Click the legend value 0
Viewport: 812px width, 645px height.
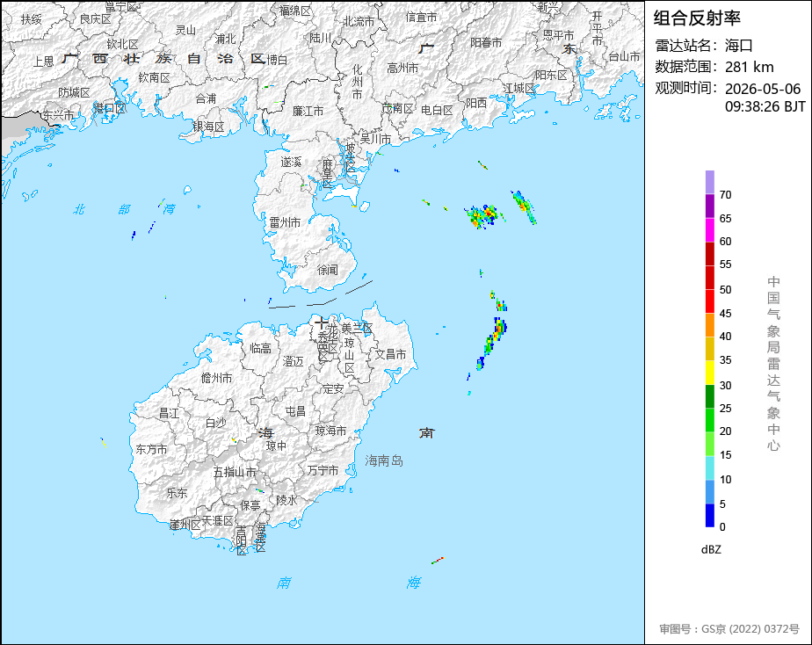pos(722,527)
